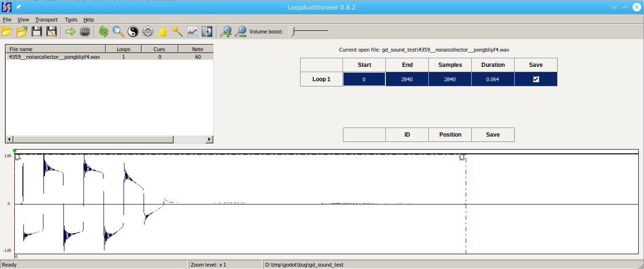The height and width of the screenshot is (269, 644).
Task: Click the Duration column header
Action: pyautogui.click(x=493, y=65)
